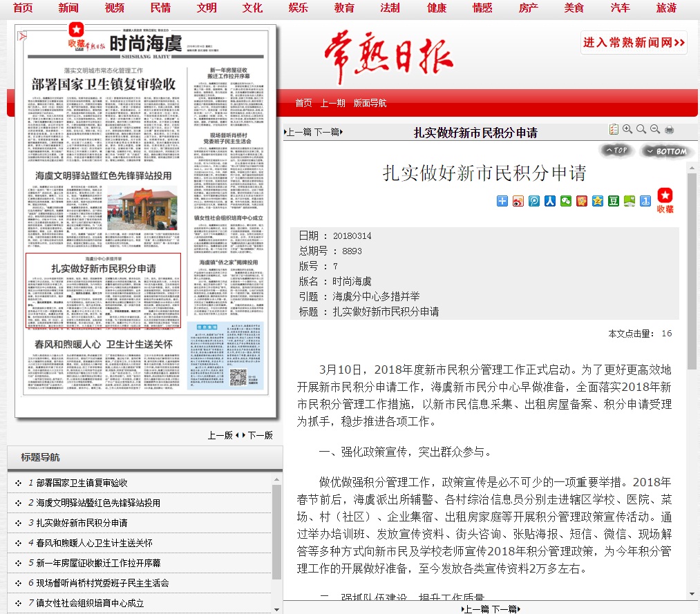The width and height of the screenshot is (700, 614).
Task: Click the 常熟日报 masthead logo
Action: pyautogui.click(x=388, y=57)
